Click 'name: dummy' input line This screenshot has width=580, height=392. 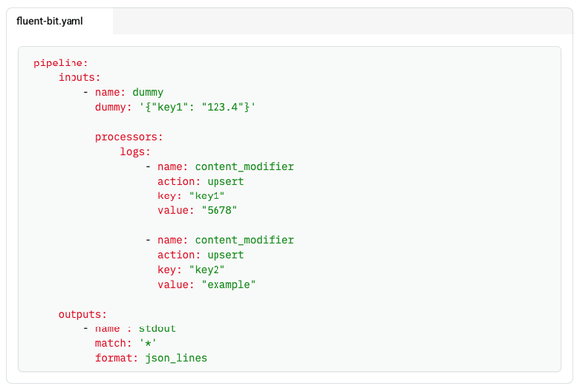[x=129, y=92]
